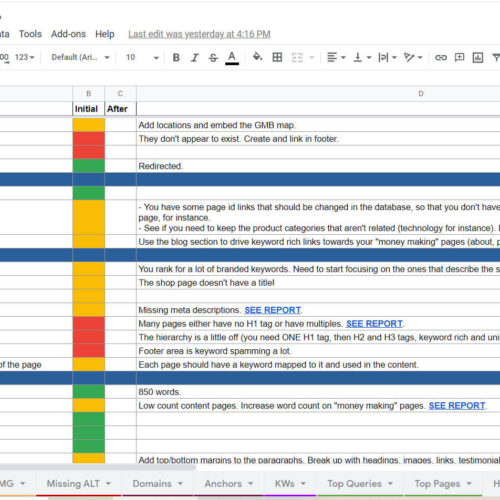Select the 'Use the blog section' cell
500x500 pixels.
[318, 242]
